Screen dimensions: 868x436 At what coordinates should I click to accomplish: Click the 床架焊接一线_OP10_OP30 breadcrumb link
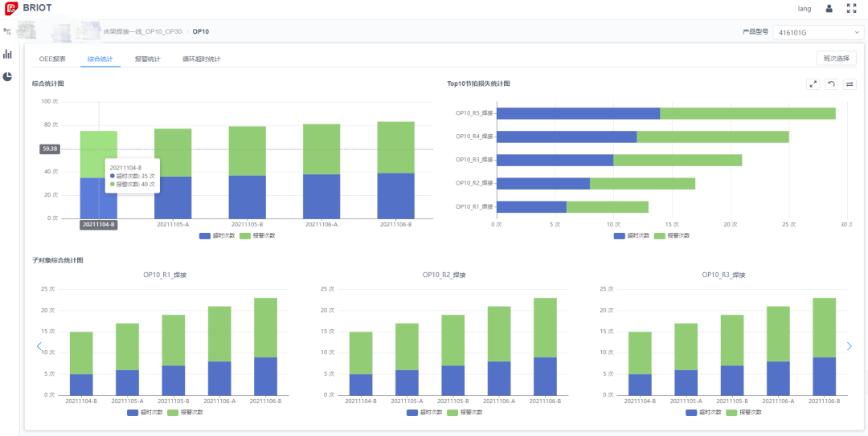(142, 31)
